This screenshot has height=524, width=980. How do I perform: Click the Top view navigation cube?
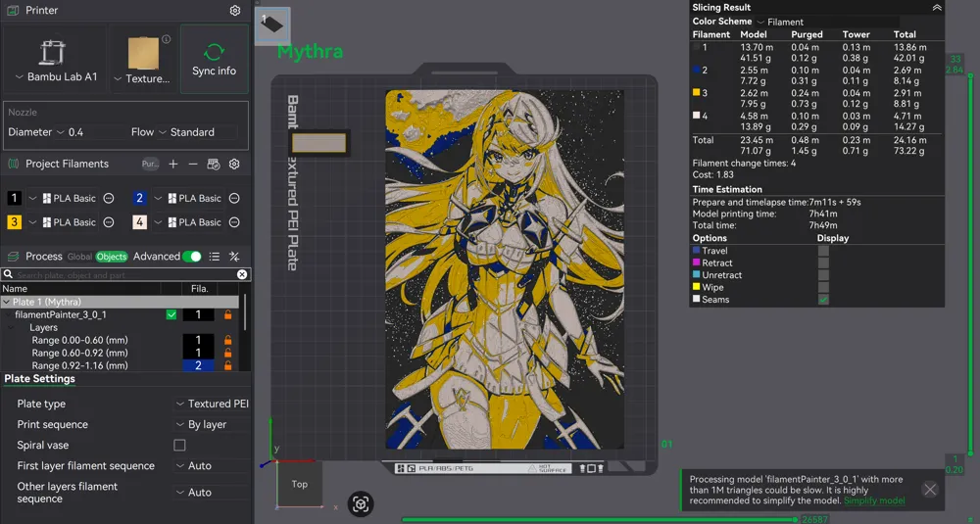point(299,484)
